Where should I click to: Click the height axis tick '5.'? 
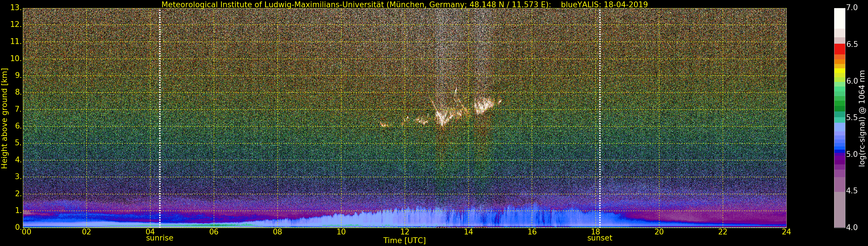coord(18,143)
